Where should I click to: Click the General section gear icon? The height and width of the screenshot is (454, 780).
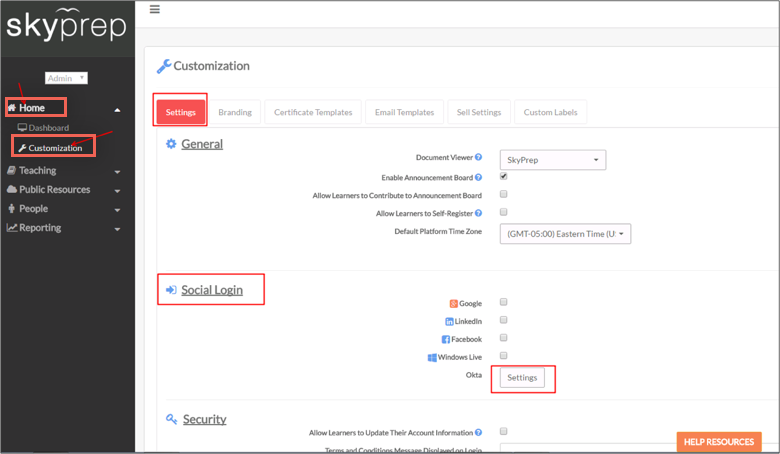(171, 144)
